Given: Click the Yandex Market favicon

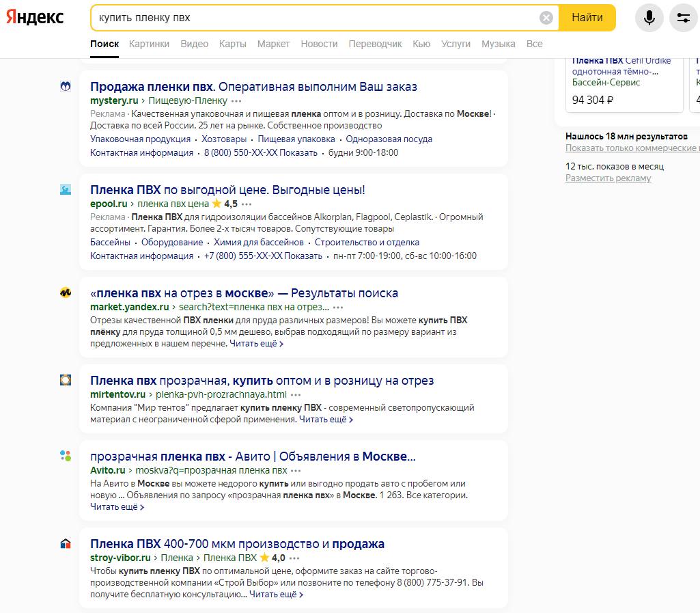Looking at the screenshot, I should pyautogui.click(x=66, y=292).
